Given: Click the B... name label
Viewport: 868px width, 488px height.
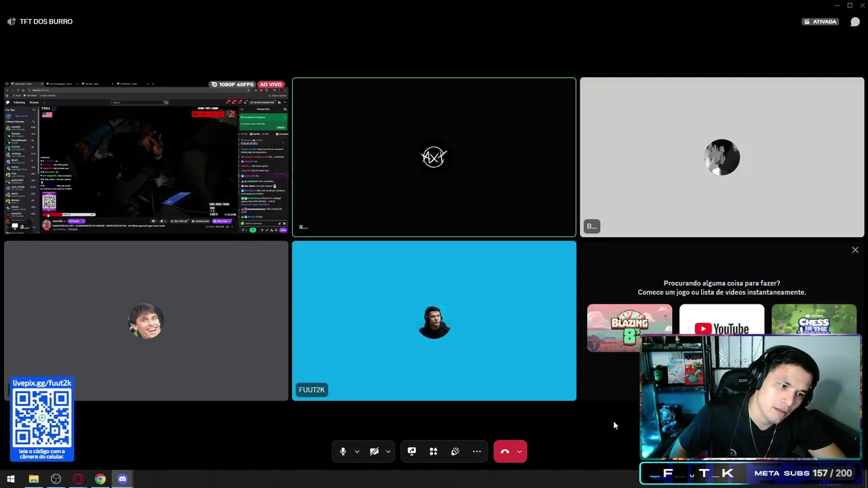Looking at the screenshot, I should 592,226.
